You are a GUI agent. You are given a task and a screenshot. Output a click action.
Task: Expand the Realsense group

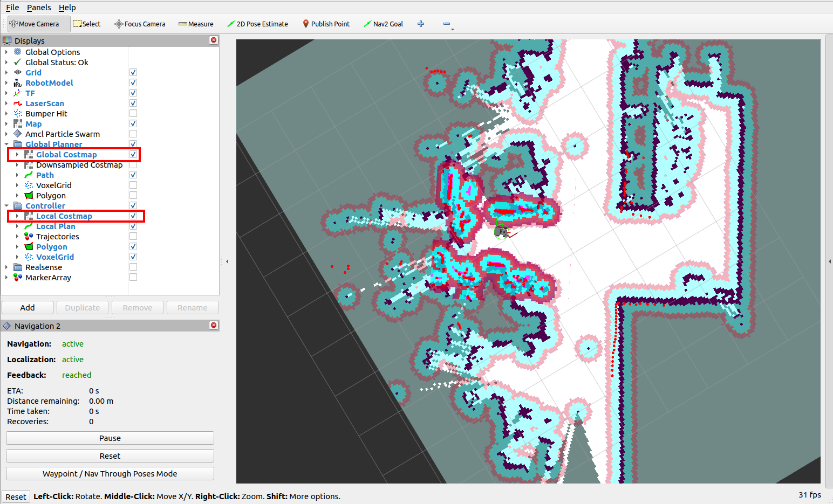pyautogui.click(x=6, y=267)
